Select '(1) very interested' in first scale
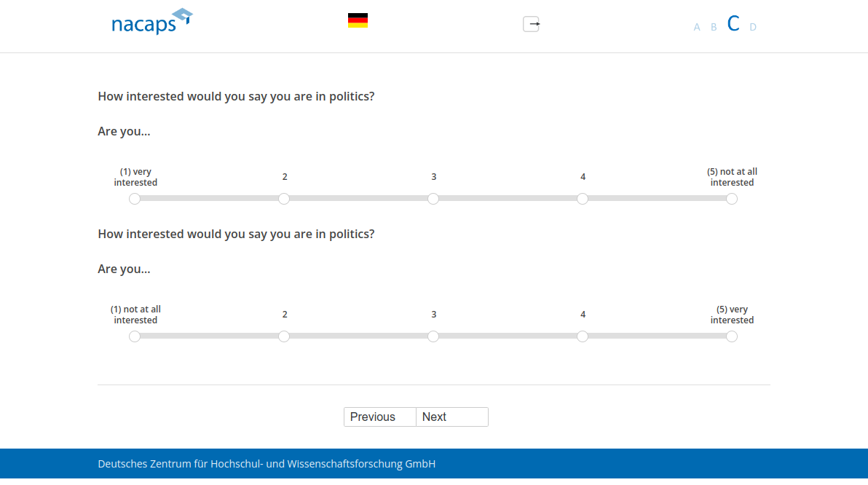This screenshot has height=485, width=868. click(x=135, y=199)
